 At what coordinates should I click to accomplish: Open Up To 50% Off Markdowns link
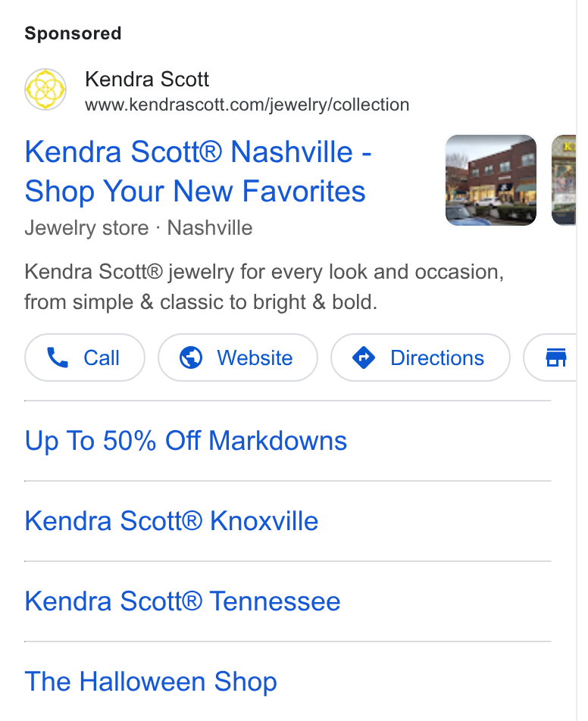click(186, 441)
